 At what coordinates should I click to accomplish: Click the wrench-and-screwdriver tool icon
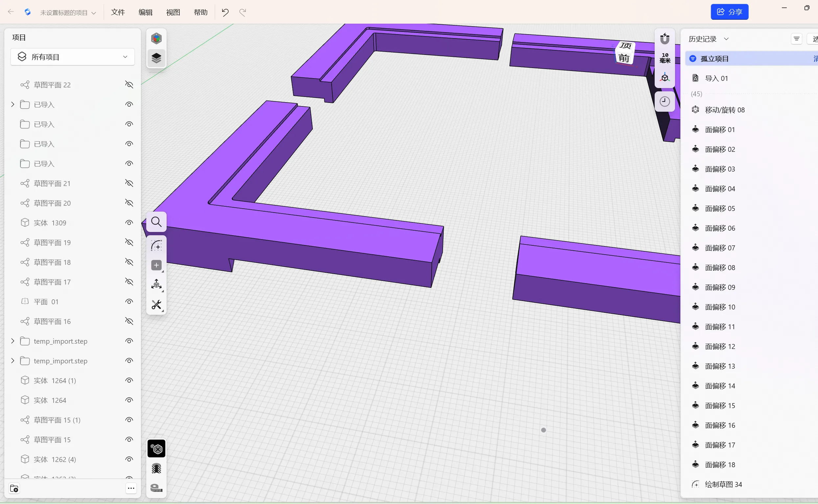click(x=156, y=305)
